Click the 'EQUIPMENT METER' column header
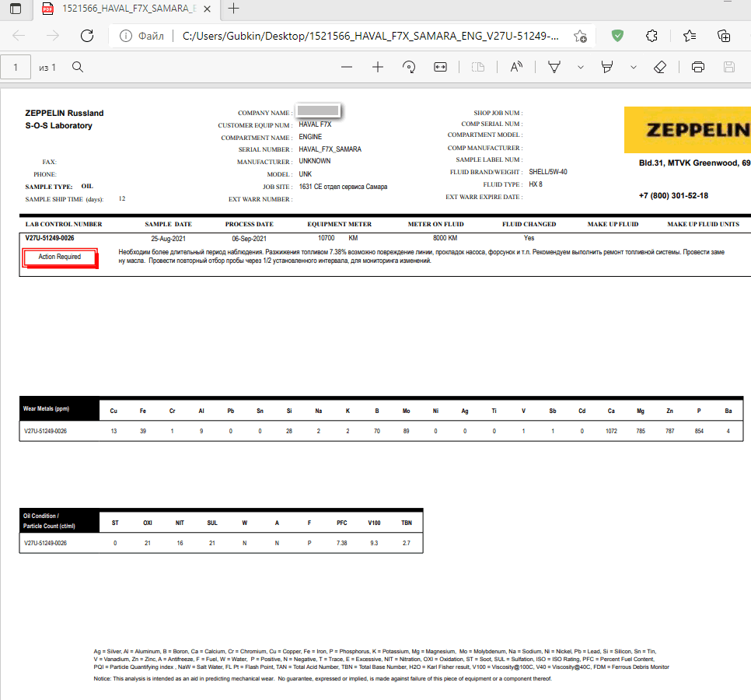The image size is (751, 700). click(x=339, y=224)
